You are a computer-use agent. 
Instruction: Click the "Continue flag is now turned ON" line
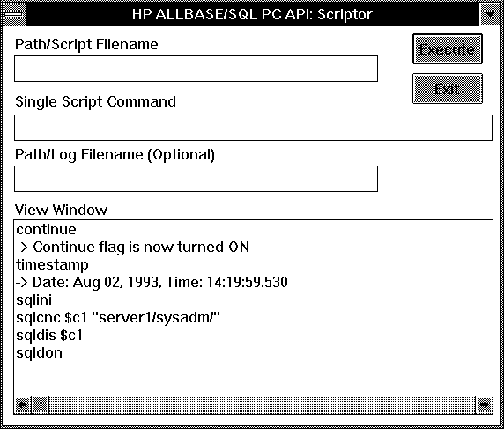click(132, 247)
